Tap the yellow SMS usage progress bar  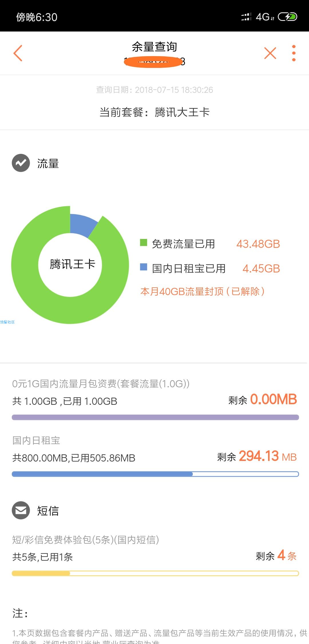coord(155,573)
